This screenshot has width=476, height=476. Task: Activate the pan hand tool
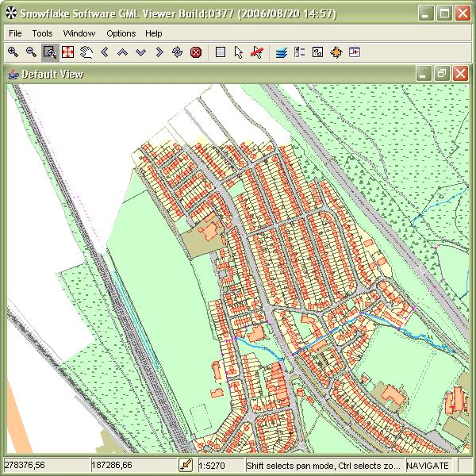pyautogui.click(x=86, y=52)
